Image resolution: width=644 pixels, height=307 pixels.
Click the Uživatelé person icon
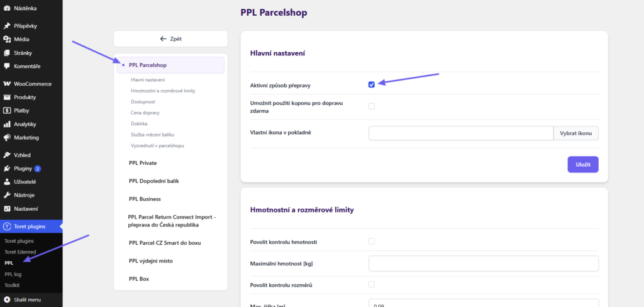6,182
